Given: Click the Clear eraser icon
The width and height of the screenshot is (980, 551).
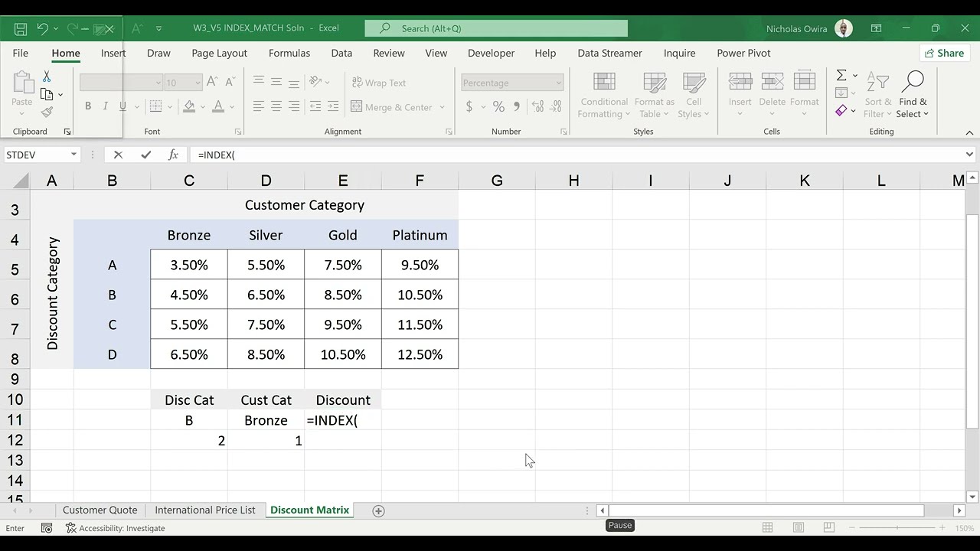Looking at the screenshot, I should pos(841,110).
